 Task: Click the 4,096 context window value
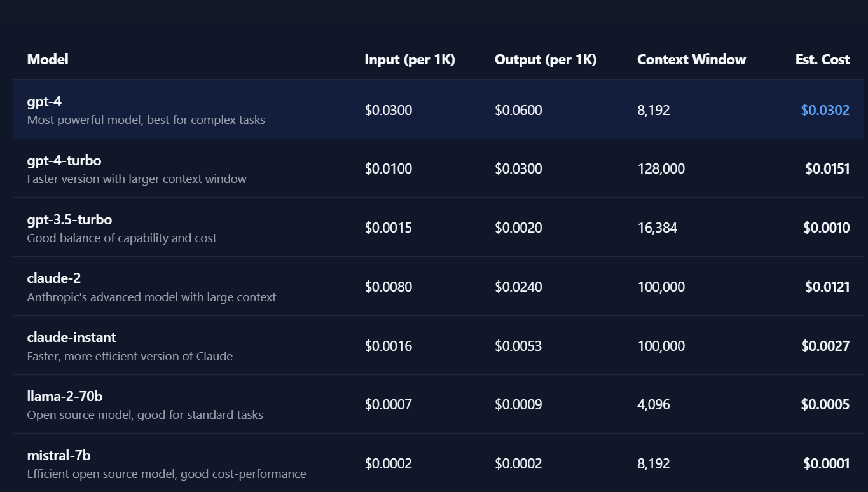click(653, 404)
